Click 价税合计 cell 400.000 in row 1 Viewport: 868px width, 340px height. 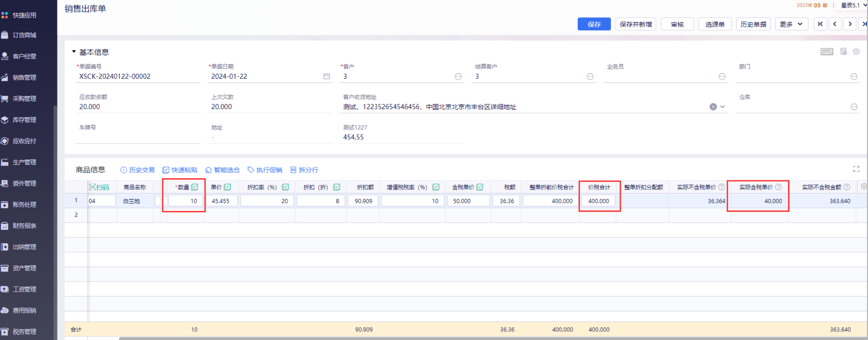(x=598, y=201)
